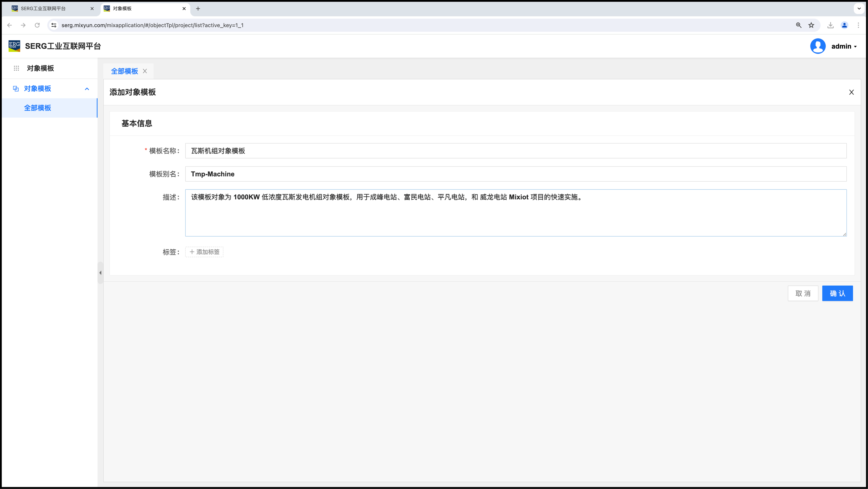868x489 pixels.
Task: Open the admin account dropdown
Action: 844,47
